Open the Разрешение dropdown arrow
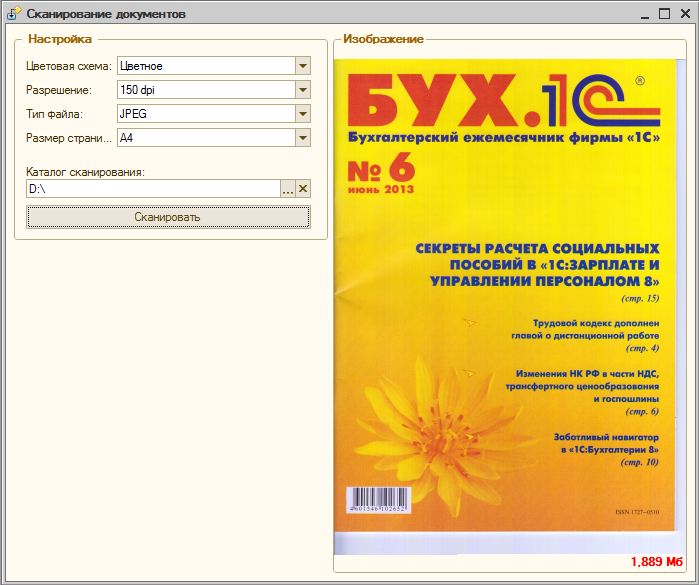 tap(303, 90)
